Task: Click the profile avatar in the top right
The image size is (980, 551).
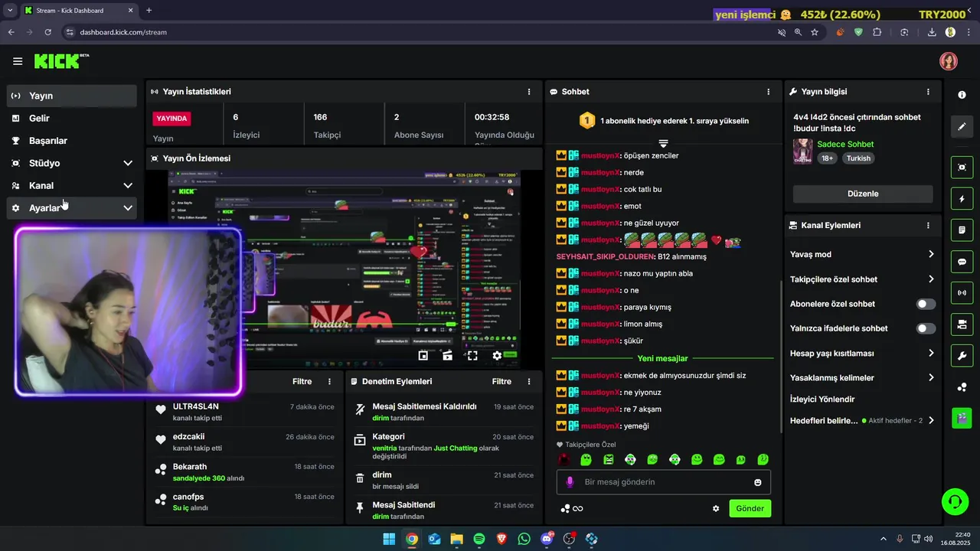Action: click(x=949, y=61)
